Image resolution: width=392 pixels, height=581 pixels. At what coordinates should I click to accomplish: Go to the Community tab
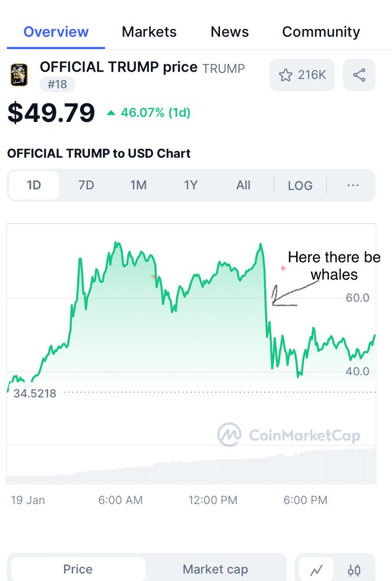pyautogui.click(x=321, y=32)
